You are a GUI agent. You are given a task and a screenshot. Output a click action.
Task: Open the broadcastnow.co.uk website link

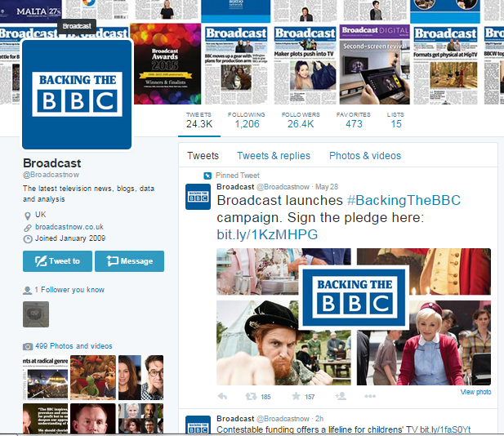(x=69, y=227)
